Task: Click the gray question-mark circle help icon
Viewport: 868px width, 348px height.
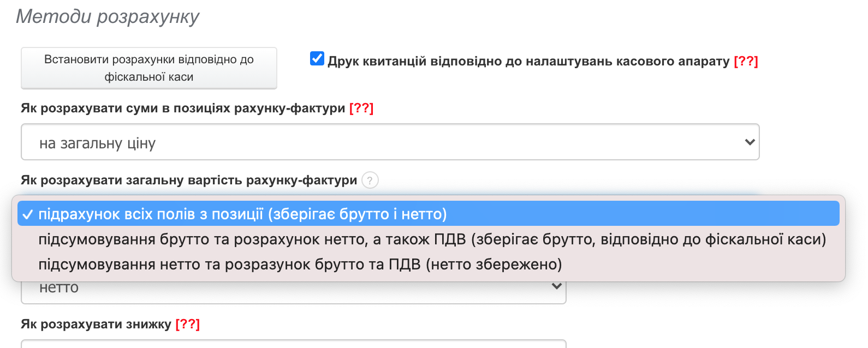Action: (370, 180)
